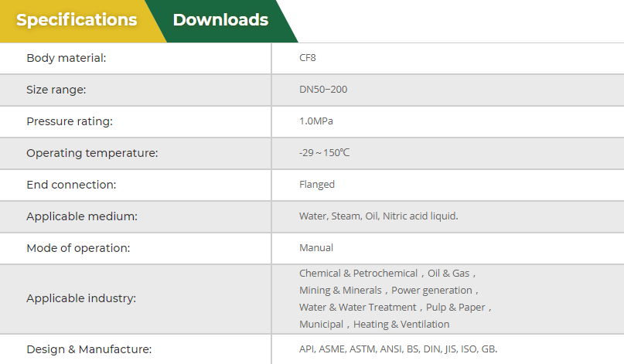
Task: Click the 'End connection:' label
Action: click(x=71, y=185)
